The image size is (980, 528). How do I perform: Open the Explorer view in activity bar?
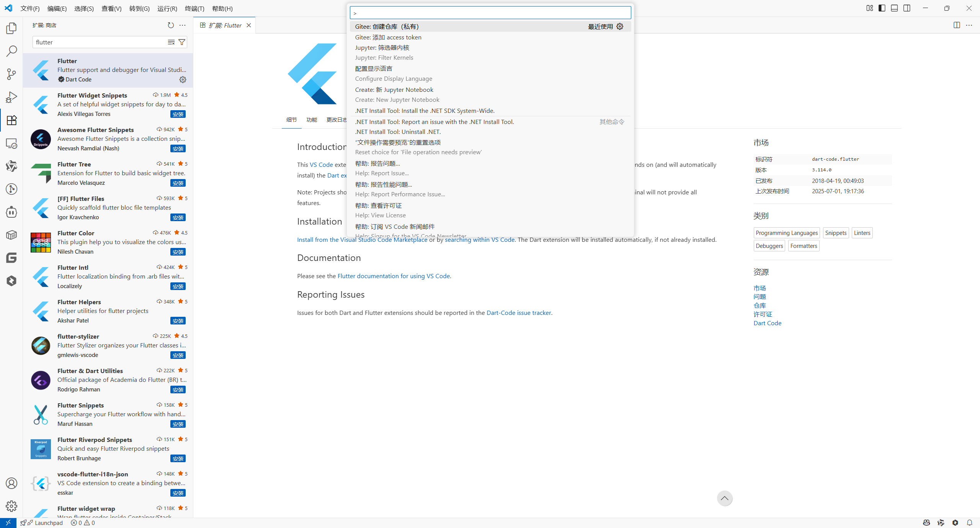coord(11,28)
